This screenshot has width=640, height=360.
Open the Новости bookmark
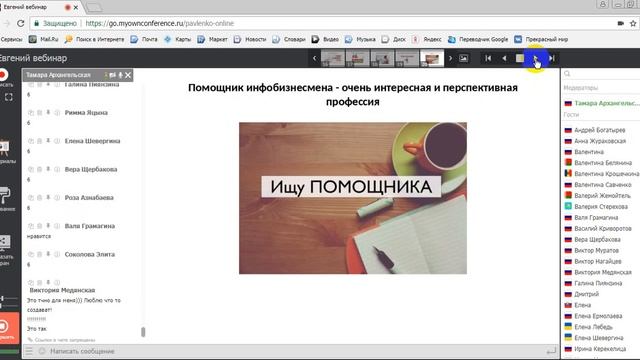[x=250, y=39]
